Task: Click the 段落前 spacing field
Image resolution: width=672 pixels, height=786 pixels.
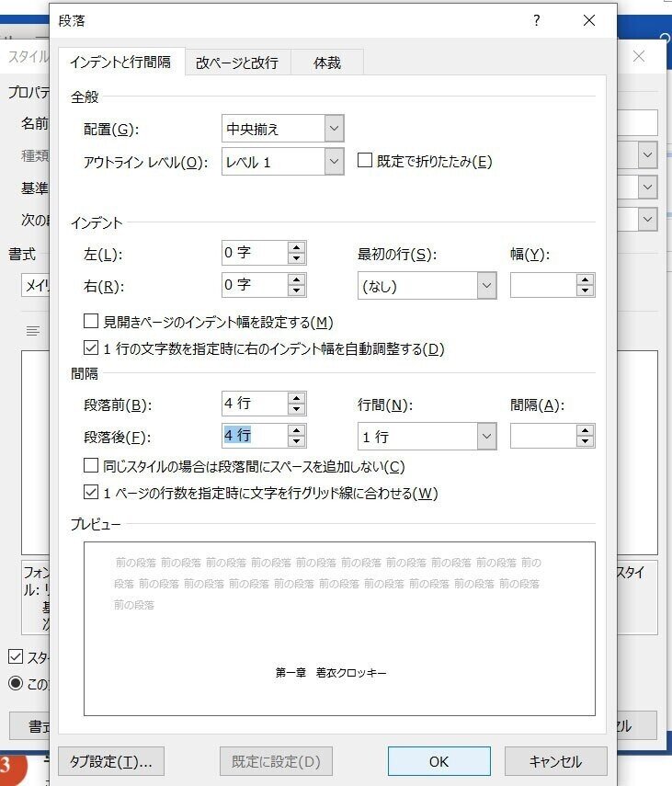Action: [x=255, y=404]
